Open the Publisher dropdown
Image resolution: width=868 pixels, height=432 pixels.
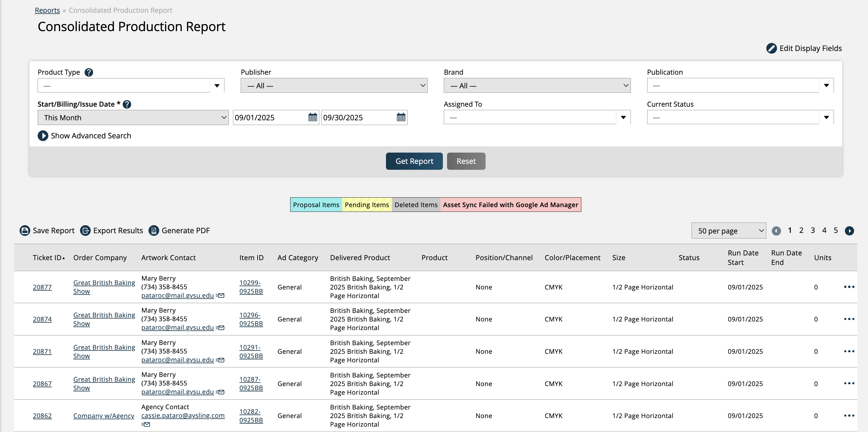334,86
